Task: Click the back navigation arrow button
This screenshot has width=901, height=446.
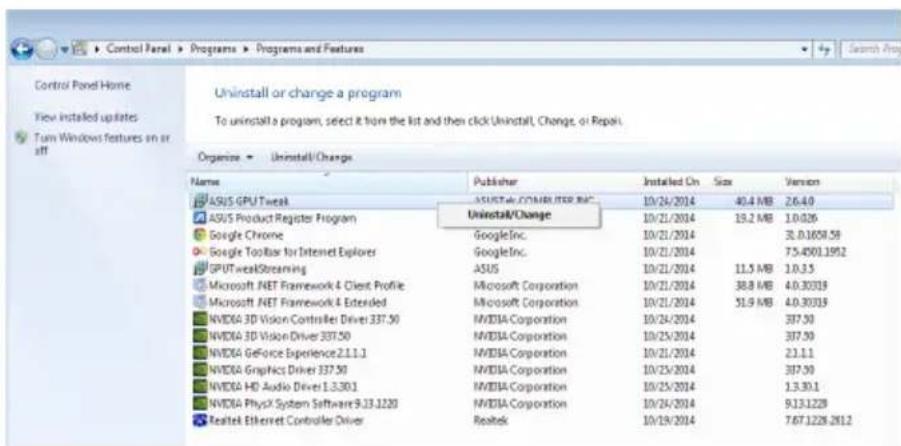Action: pos(21,50)
